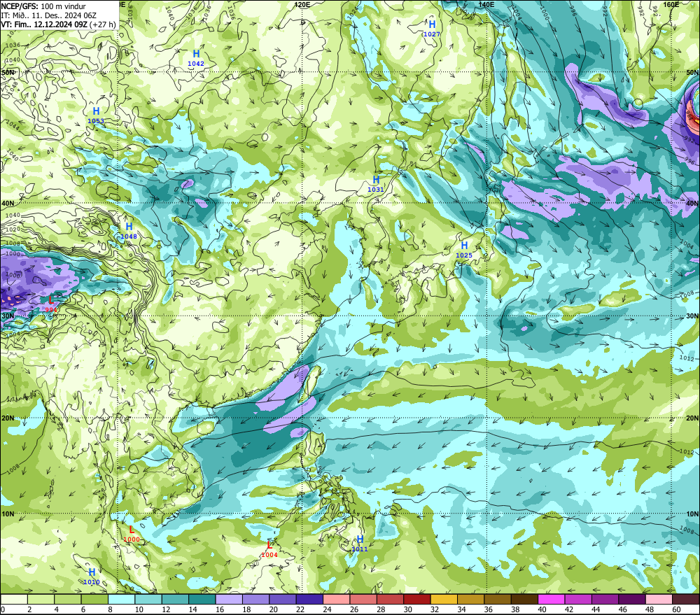Click the 160E longitude label
Viewport: 700px width, 615px height.
coord(671,4)
